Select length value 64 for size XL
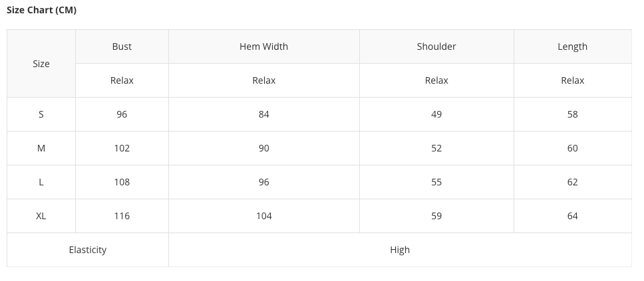Image resolution: width=644 pixels, height=281 pixels. tap(572, 216)
